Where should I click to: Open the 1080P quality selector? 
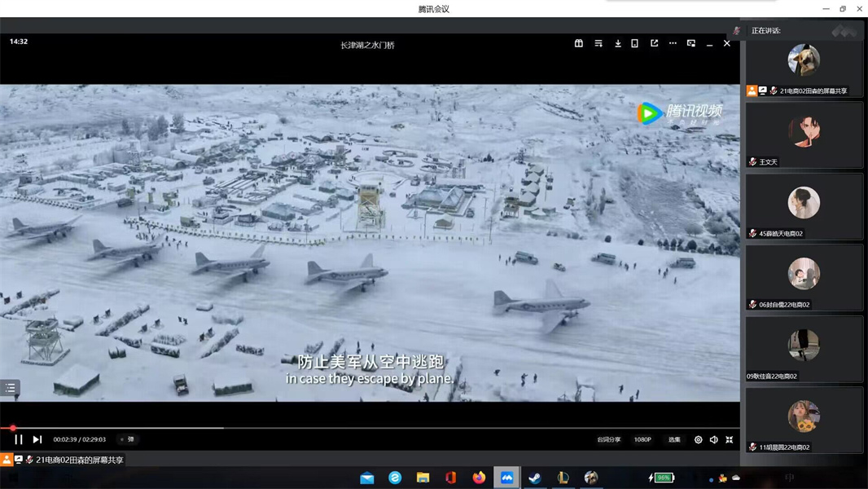[642, 439]
